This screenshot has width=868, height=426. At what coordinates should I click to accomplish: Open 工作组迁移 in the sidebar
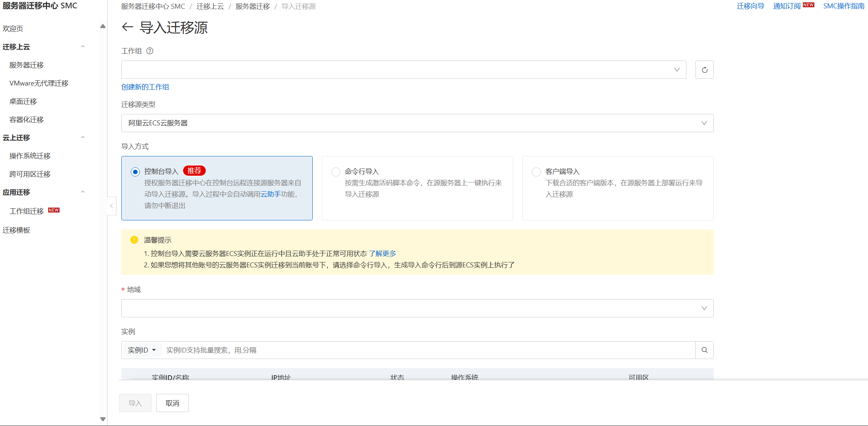click(27, 211)
